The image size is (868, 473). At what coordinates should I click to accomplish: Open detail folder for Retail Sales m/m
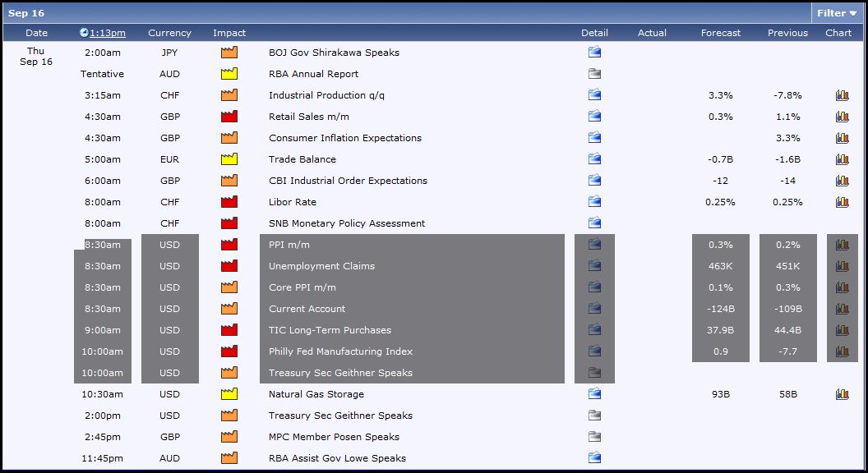click(x=594, y=116)
